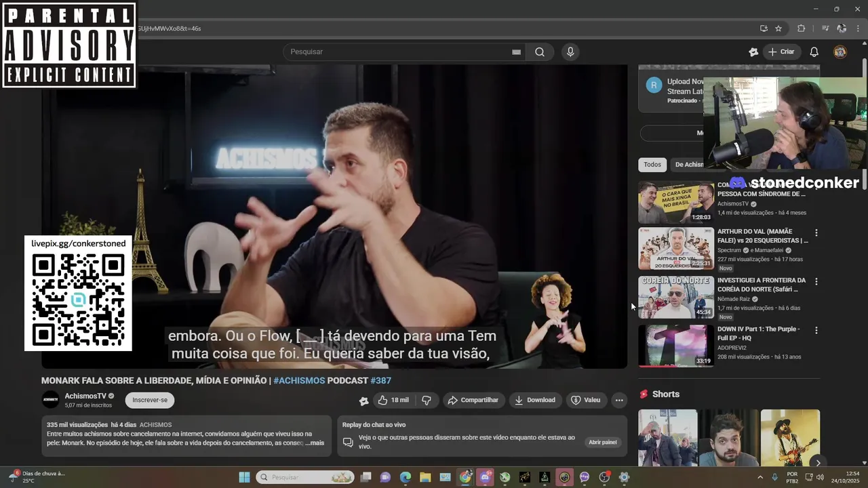Click the main video player to pause
This screenshot has height=488, width=868.
[x=334, y=217]
